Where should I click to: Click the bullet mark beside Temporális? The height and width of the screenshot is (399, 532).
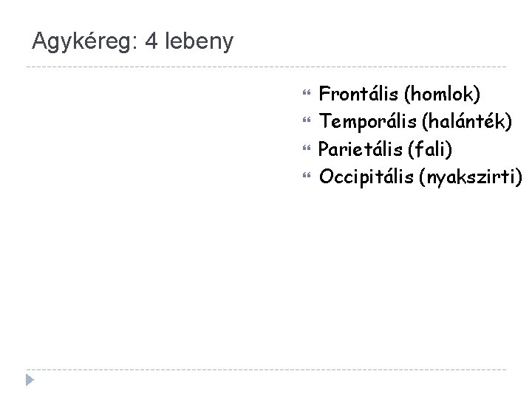(x=307, y=120)
